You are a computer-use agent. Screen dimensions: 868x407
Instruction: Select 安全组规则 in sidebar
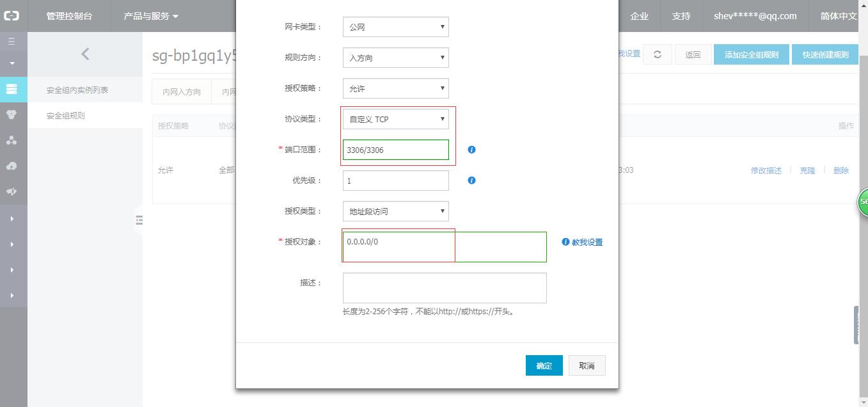pos(66,116)
